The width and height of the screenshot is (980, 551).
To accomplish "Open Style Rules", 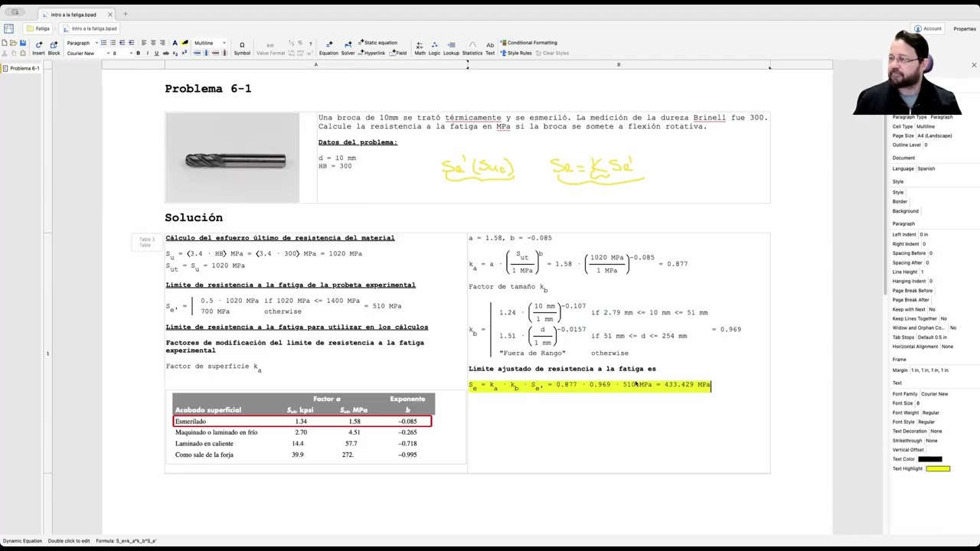I will tap(516, 53).
